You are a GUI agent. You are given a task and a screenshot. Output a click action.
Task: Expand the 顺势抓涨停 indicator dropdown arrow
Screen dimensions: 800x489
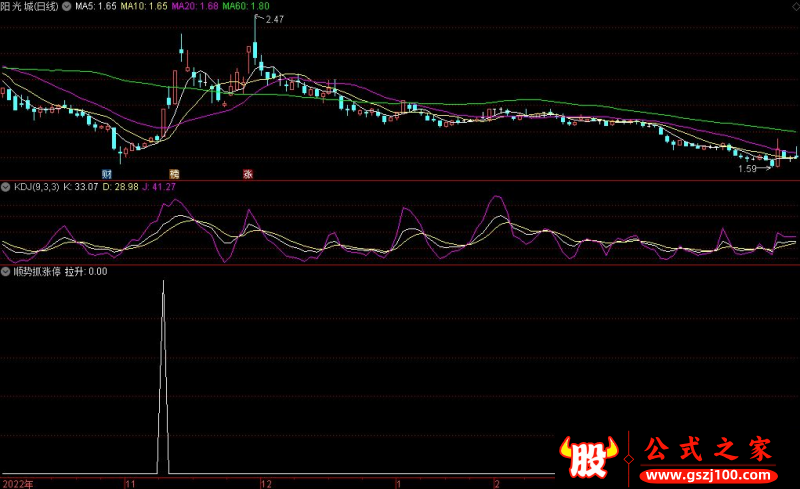6,271
